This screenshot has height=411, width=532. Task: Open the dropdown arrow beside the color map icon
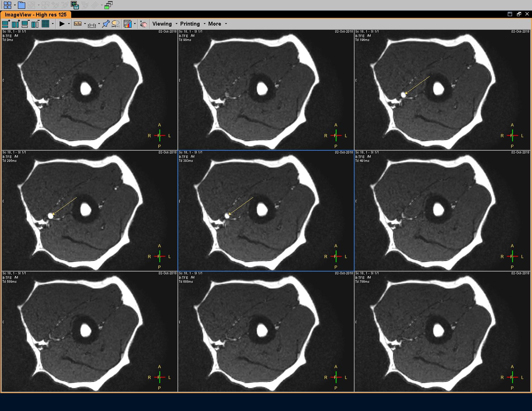point(135,24)
